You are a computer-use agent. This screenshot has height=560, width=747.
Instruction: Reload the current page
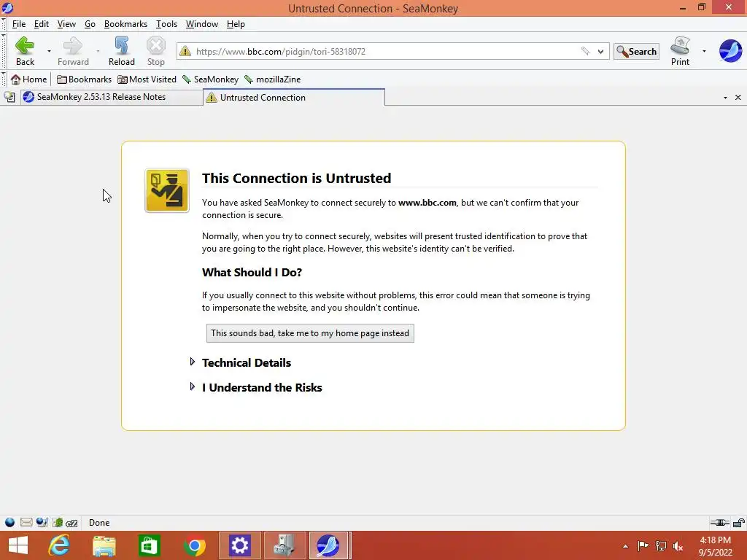pyautogui.click(x=122, y=51)
